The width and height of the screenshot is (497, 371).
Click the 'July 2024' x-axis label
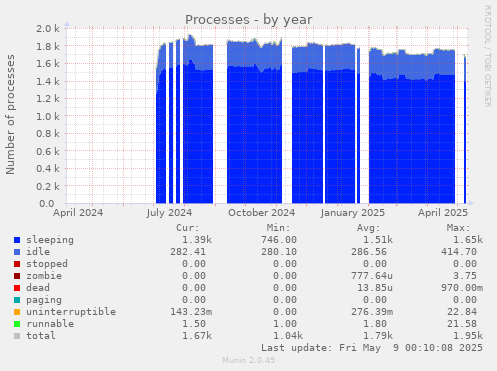169,213
